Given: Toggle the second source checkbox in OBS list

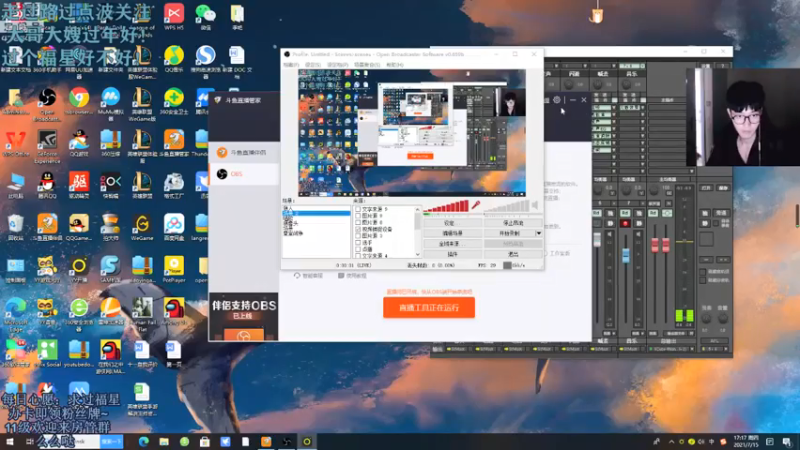Looking at the screenshot, I should (x=358, y=216).
